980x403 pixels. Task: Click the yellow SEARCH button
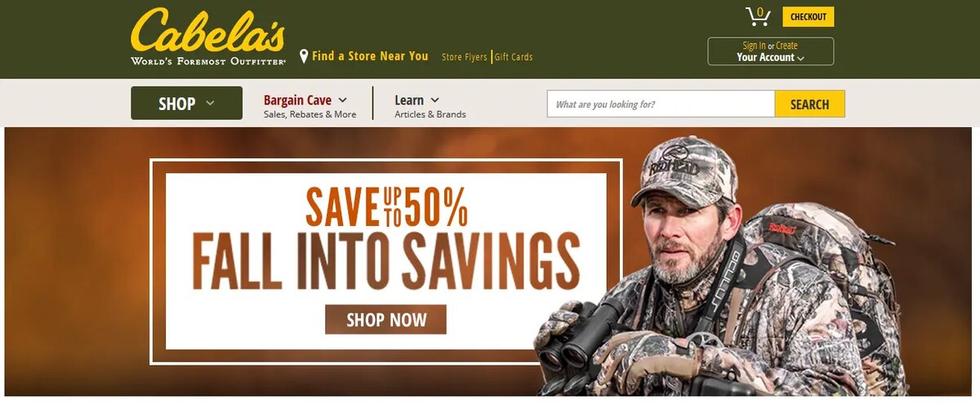click(x=809, y=104)
